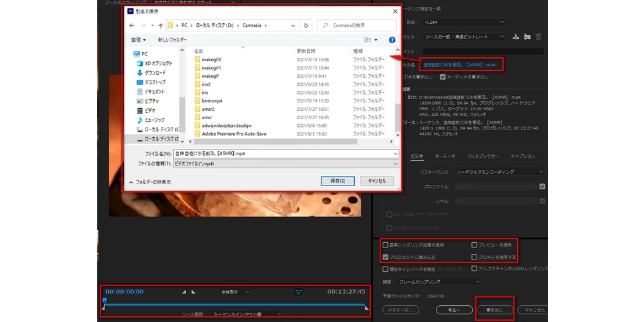Click the refresh icon beside address bar
The image size is (644, 322).
[x=305, y=26]
